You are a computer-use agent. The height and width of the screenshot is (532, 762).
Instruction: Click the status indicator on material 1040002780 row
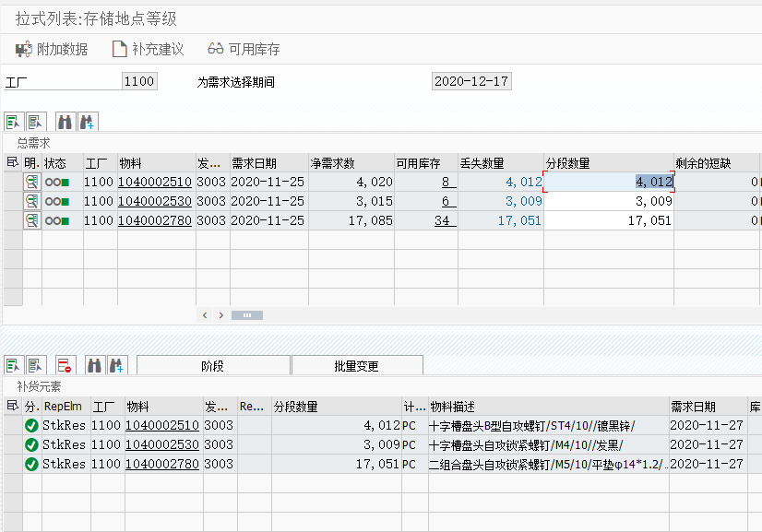(57, 220)
